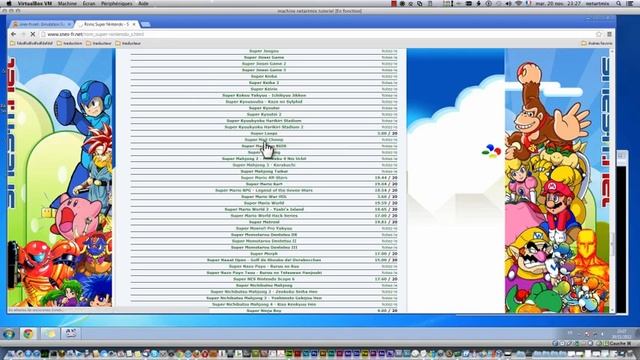Viewport: 640px width, 360px height.
Task: Open the Super Mario World link
Action: pos(264,203)
